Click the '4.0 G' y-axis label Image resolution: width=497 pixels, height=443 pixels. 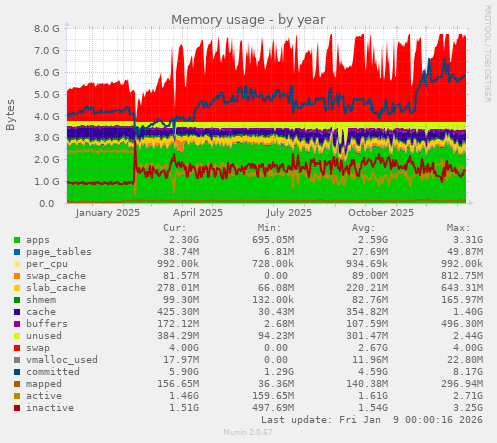pos(47,117)
